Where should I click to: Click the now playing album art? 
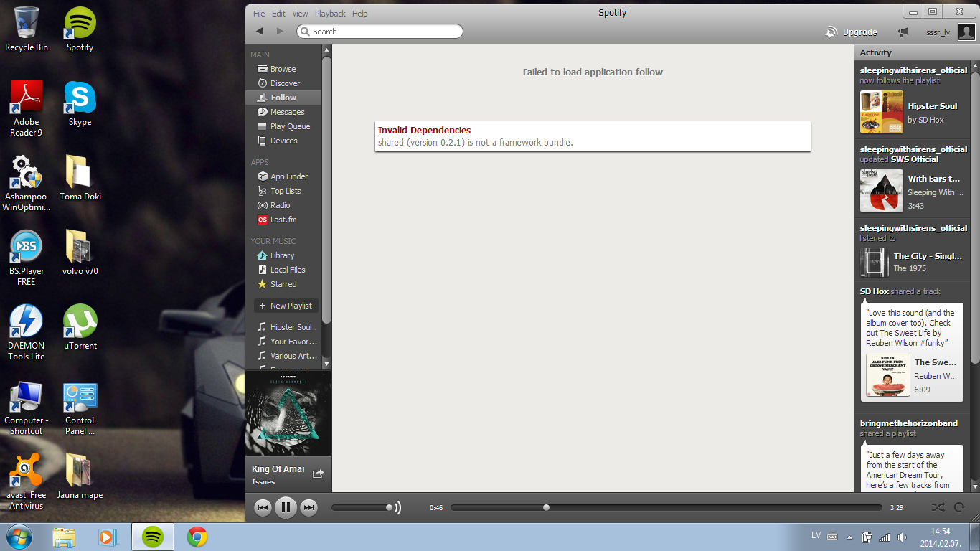pyautogui.click(x=288, y=413)
